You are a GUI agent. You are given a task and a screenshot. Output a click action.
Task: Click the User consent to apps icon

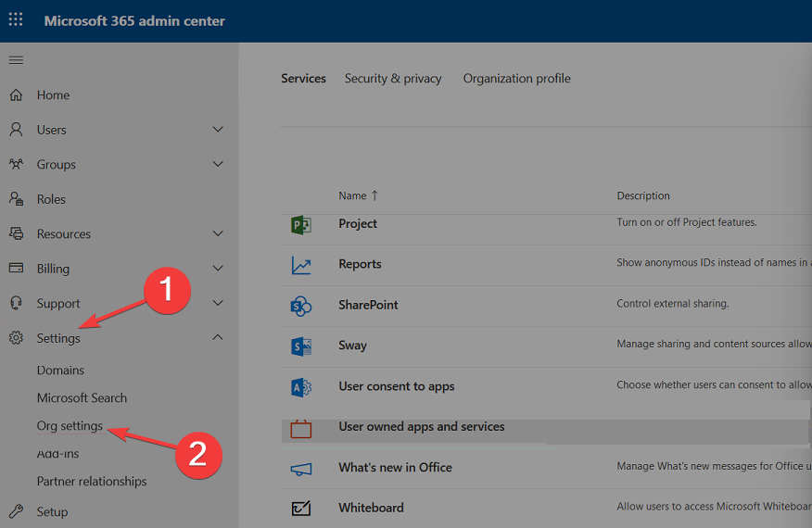(x=301, y=387)
